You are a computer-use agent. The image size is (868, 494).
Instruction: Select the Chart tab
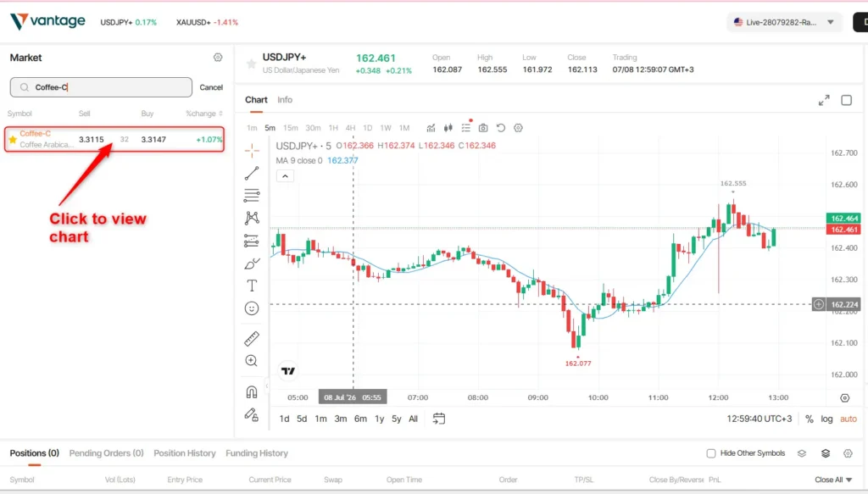pos(256,100)
